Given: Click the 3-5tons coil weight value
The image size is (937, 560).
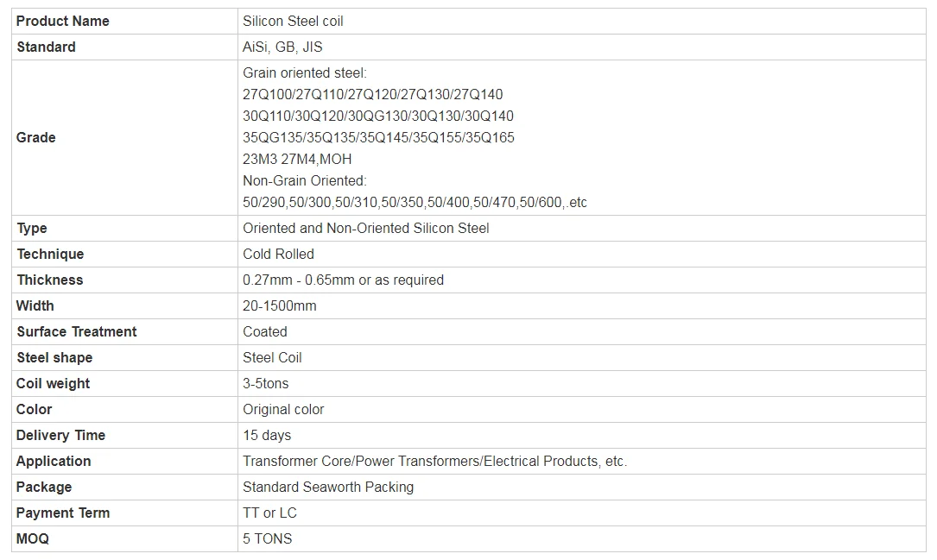Looking at the screenshot, I should point(266,383).
